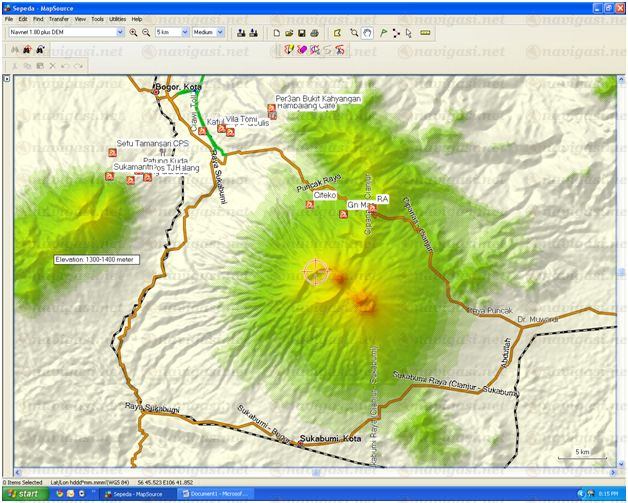Click the Save floppy disk icon
Image resolution: width=628 pixels, height=503 pixels.
(301, 32)
